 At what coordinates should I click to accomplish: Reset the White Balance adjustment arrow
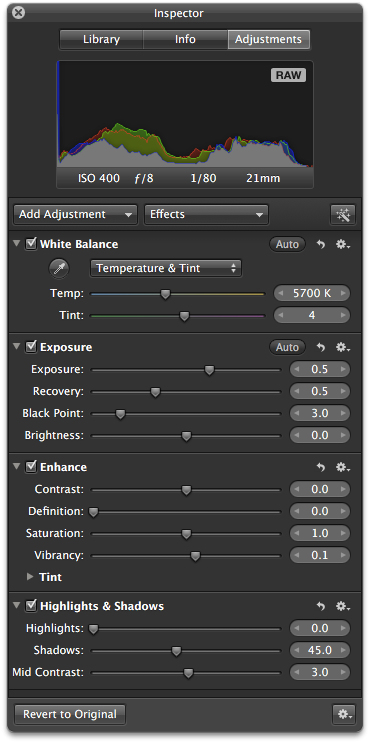pyautogui.click(x=321, y=245)
